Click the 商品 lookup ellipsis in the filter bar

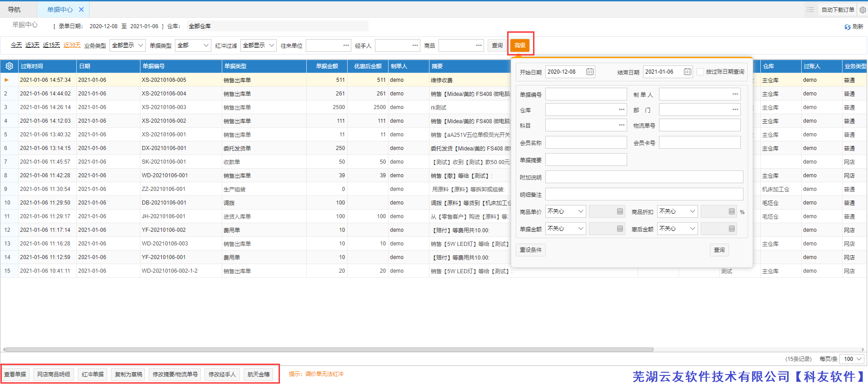[479, 45]
